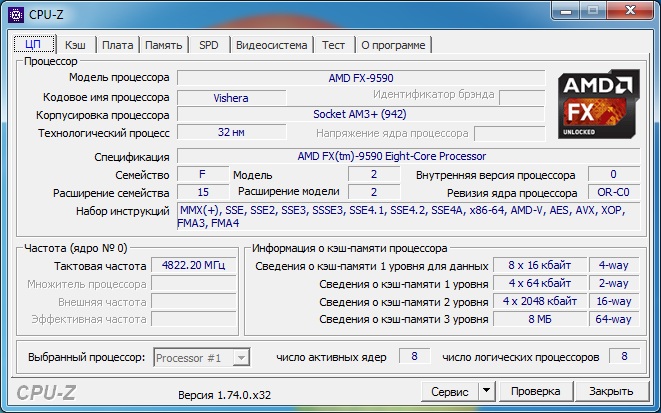Click the 8 МБ L3 cache value
Viewport: 661px width, 413px height.
(540, 319)
